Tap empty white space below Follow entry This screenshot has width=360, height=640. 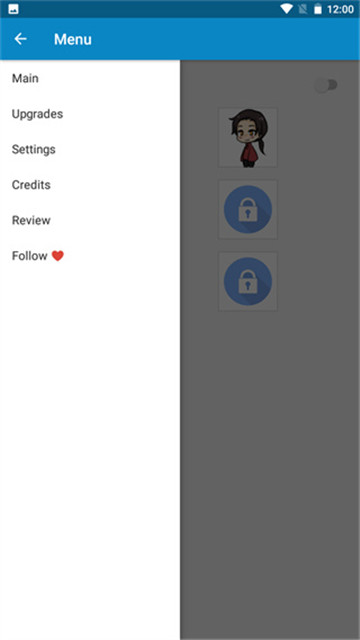pos(90,449)
